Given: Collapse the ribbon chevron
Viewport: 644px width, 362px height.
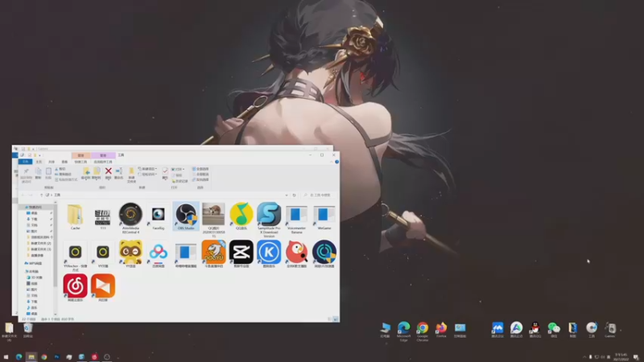Looking at the screenshot, I should (x=332, y=162).
